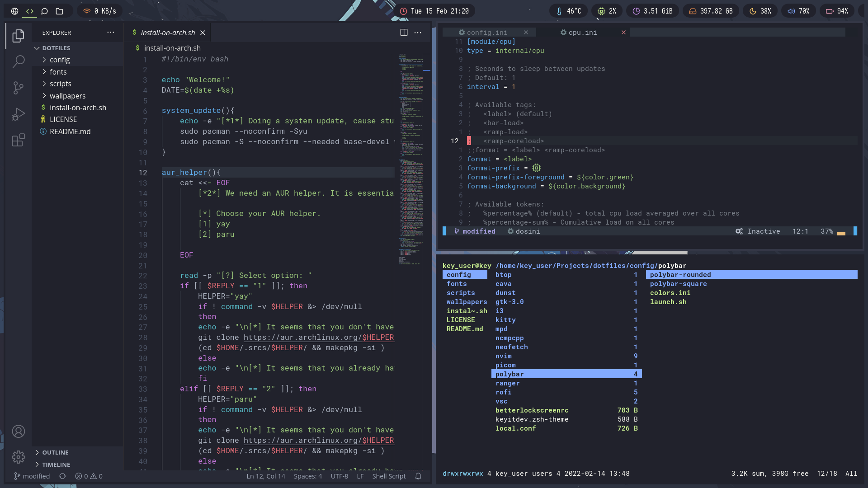Open the notifications bell in status bar

pyautogui.click(x=418, y=476)
